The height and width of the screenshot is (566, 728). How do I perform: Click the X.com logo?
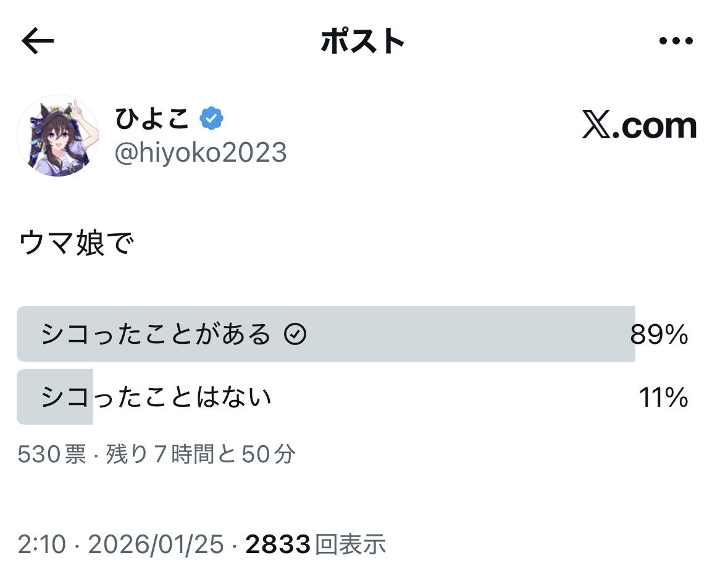(x=639, y=126)
